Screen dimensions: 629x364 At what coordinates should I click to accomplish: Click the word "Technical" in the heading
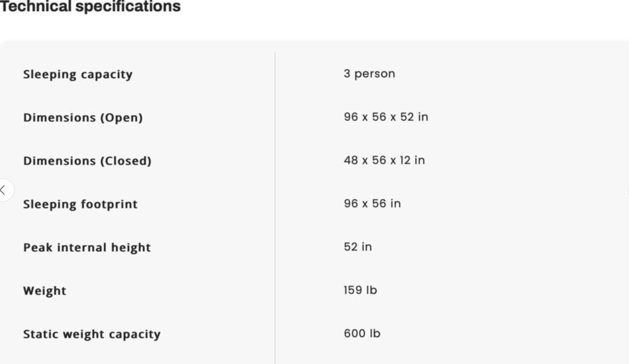tap(36, 6)
